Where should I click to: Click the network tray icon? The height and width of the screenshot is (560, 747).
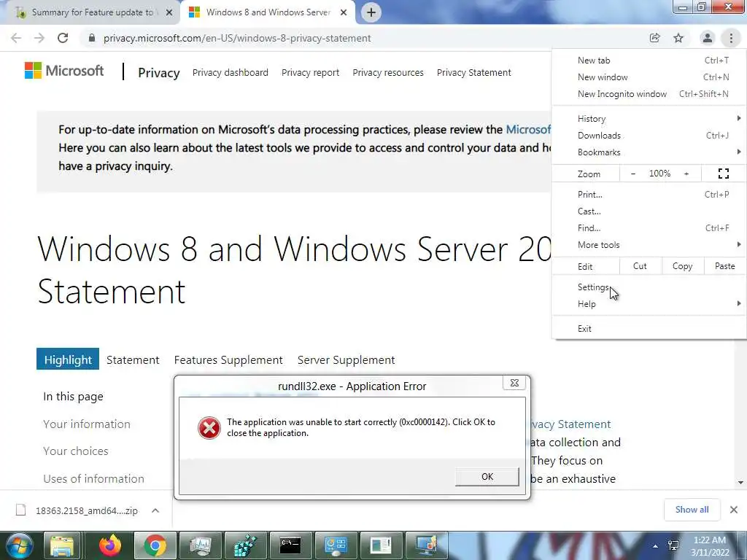[673, 545]
